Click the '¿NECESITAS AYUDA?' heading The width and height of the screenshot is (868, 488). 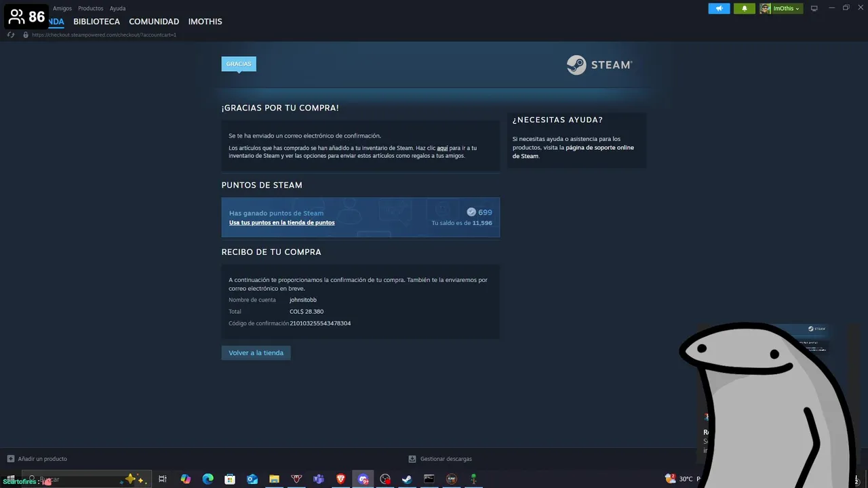pyautogui.click(x=557, y=120)
